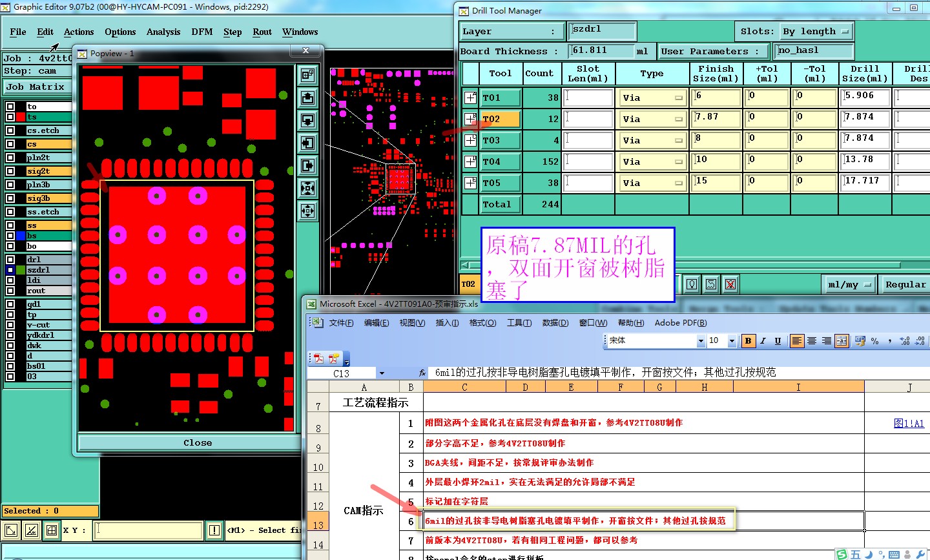Open Excel 格式(O) menu
Screen dimensions: 930x560
tap(482, 323)
